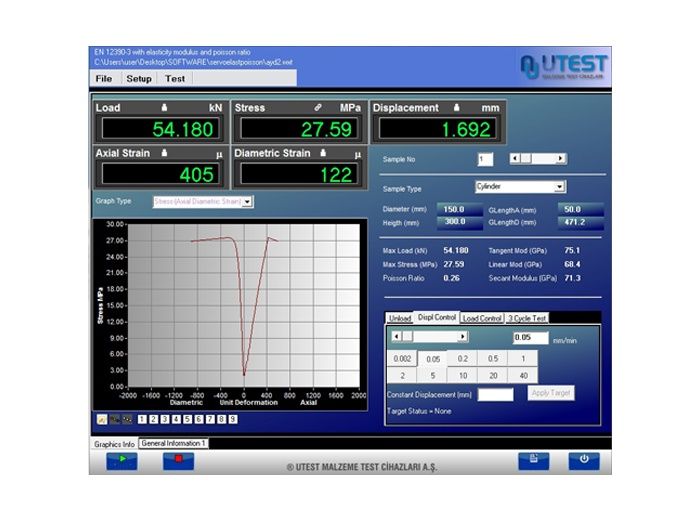Click the lock icon beside Load
The height and width of the screenshot is (520, 700).
coord(164,107)
